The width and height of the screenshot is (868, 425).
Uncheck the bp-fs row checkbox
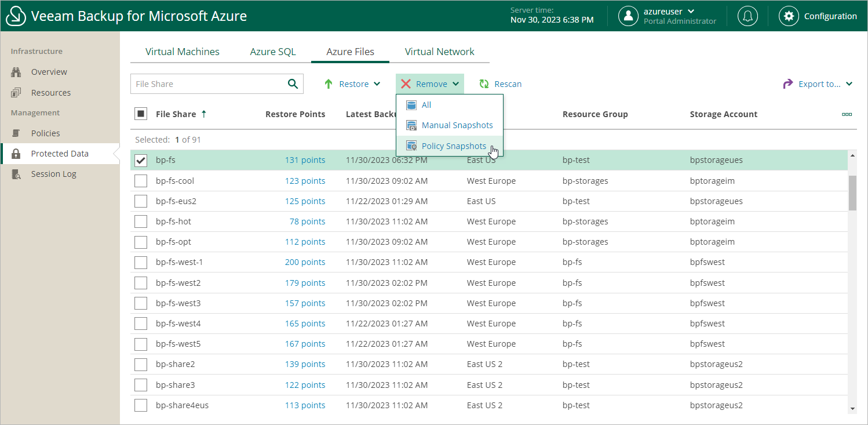tap(141, 161)
